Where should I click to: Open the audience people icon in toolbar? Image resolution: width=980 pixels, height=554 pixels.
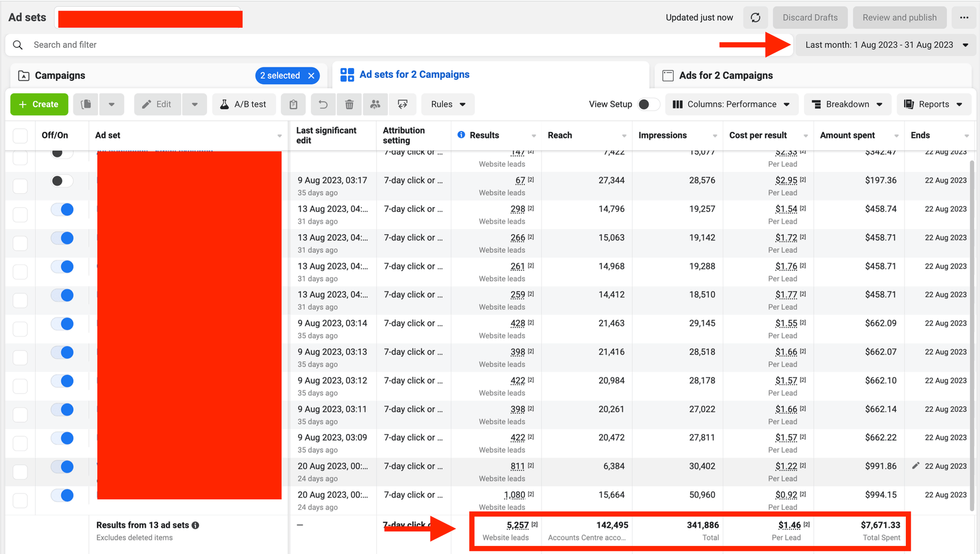point(375,104)
